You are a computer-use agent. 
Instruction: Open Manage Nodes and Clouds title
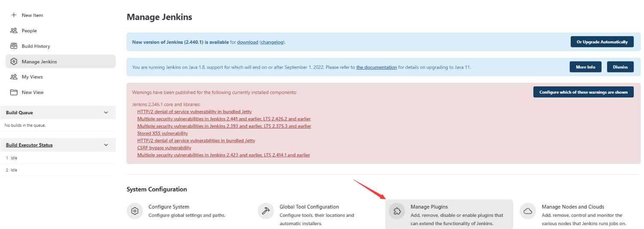click(573, 207)
